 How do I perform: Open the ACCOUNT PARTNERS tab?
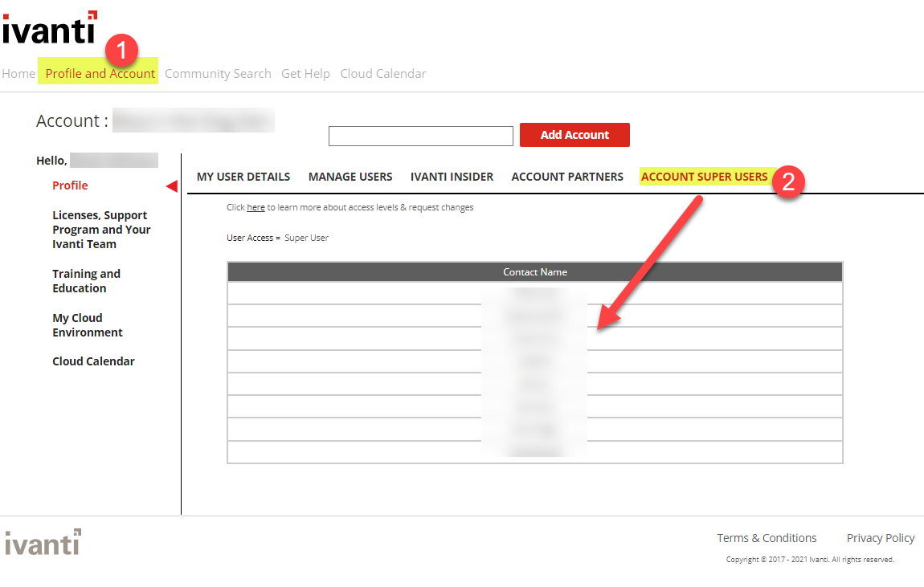pos(566,177)
